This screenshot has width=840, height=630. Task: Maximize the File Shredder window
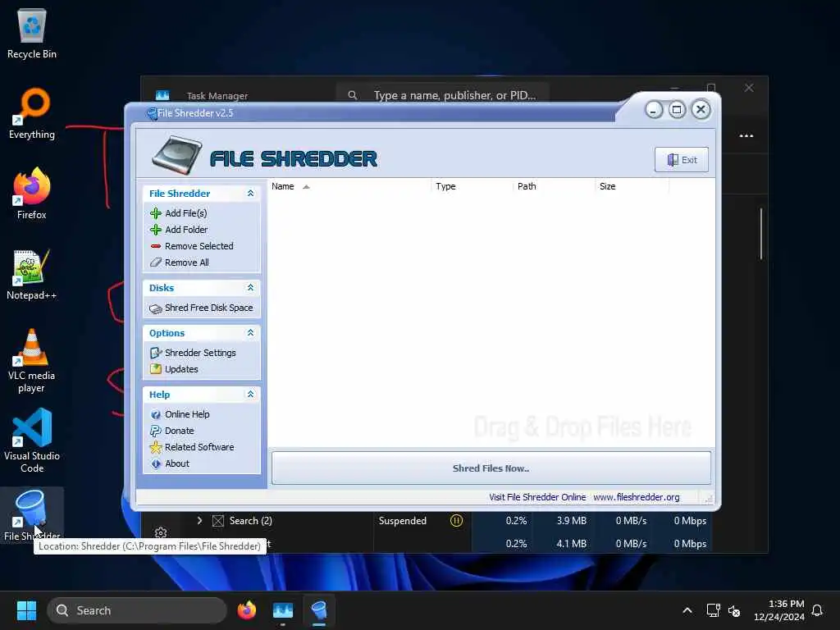click(677, 110)
